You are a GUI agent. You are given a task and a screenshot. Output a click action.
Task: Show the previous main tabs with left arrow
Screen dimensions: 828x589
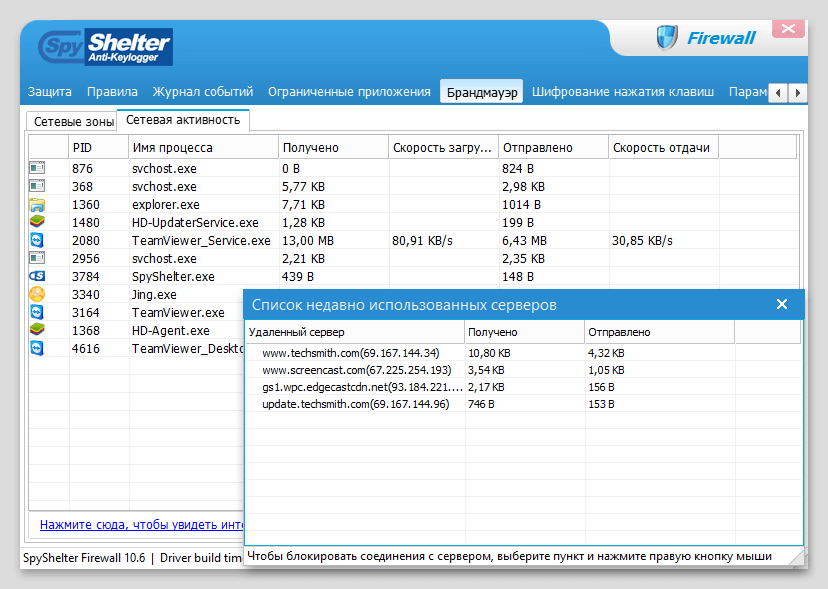(x=778, y=93)
